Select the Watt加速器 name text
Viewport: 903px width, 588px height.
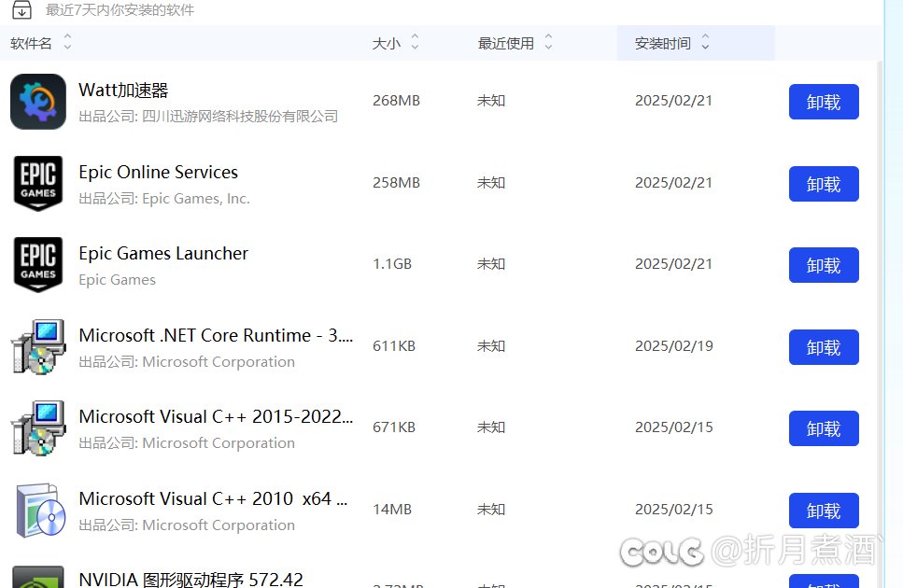(x=123, y=91)
